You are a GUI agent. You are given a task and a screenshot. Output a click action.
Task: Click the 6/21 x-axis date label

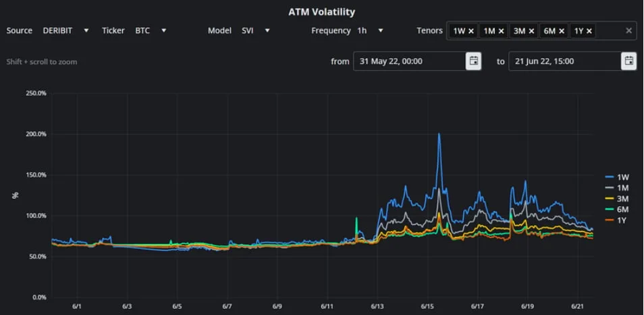[x=578, y=307]
